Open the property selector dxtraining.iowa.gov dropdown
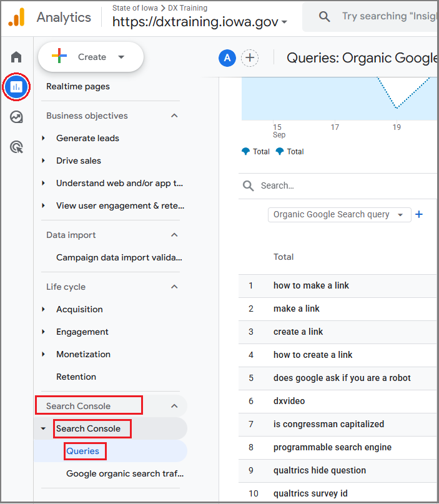 (x=284, y=22)
